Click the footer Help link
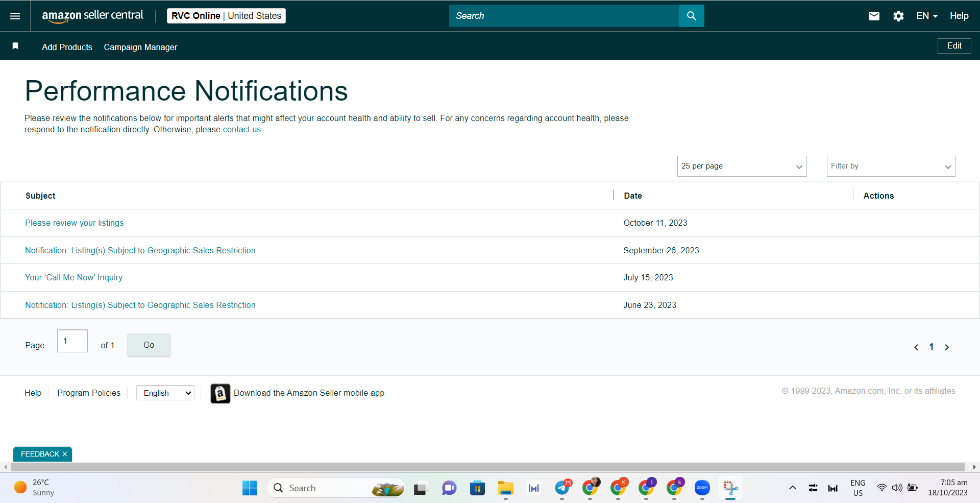980x503 pixels. (x=33, y=393)
